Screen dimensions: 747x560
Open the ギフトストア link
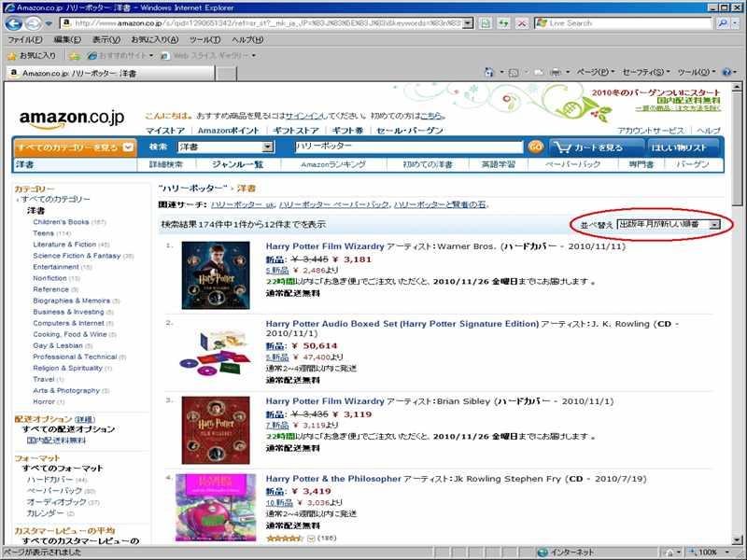(296, 131)
